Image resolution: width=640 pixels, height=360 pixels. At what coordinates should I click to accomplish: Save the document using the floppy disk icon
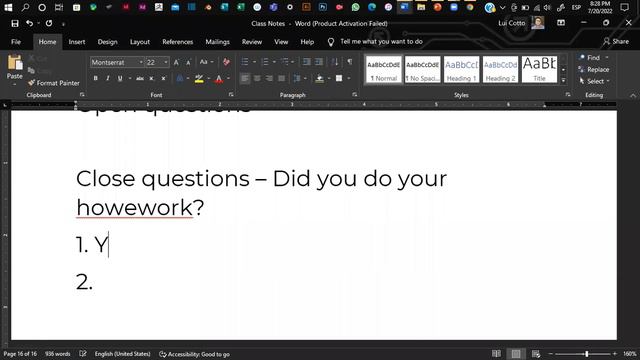pyautogui.click(x=15, y=24)
